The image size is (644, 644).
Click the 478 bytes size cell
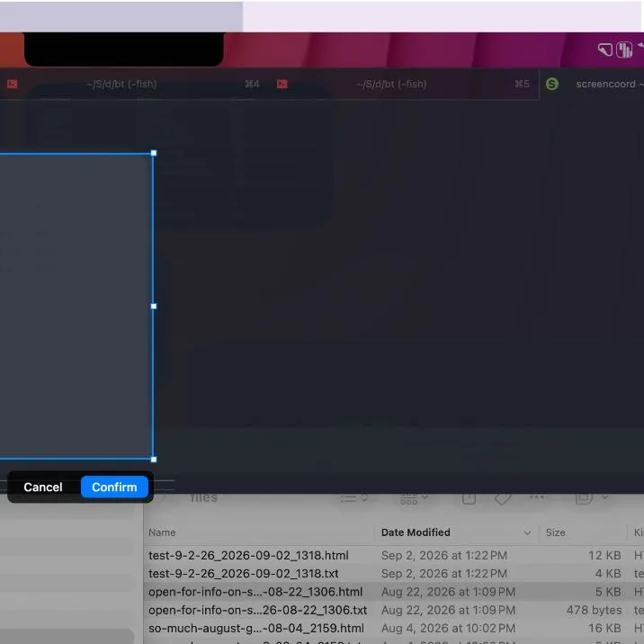click(x=594, y=610)
